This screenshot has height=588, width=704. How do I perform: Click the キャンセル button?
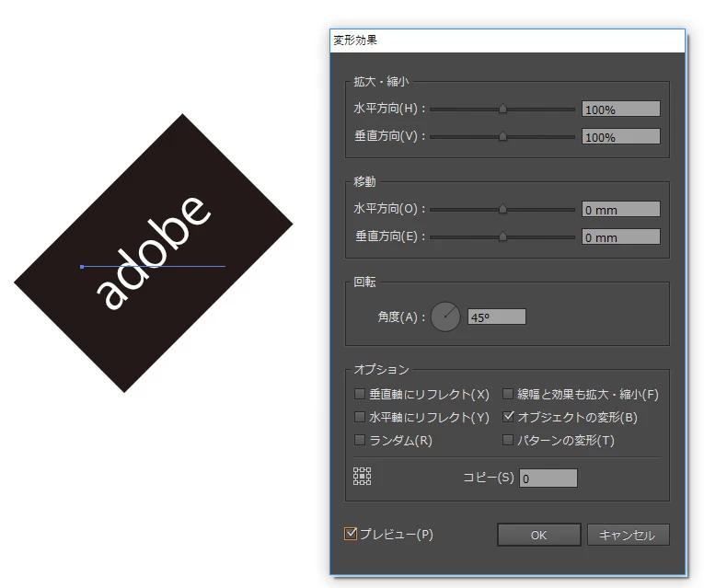coord(629,535)
